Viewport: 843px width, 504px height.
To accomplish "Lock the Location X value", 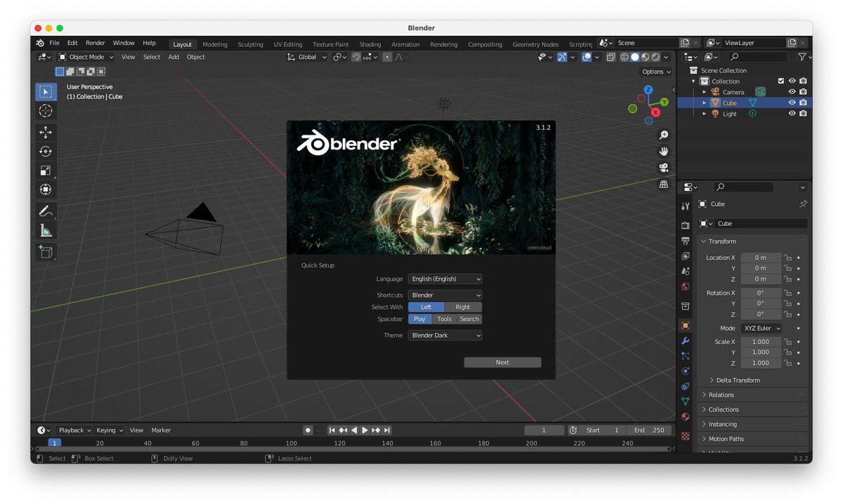I will 788,258.
